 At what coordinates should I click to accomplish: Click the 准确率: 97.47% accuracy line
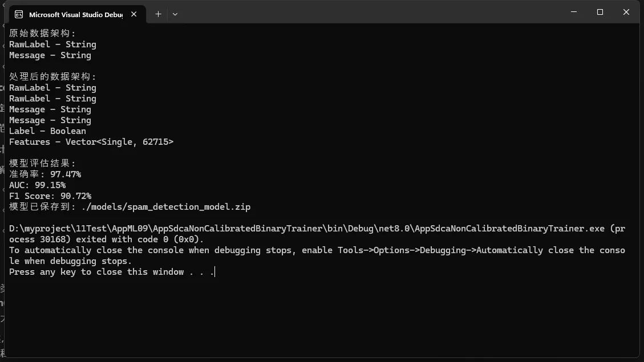[x=45, y=174]
